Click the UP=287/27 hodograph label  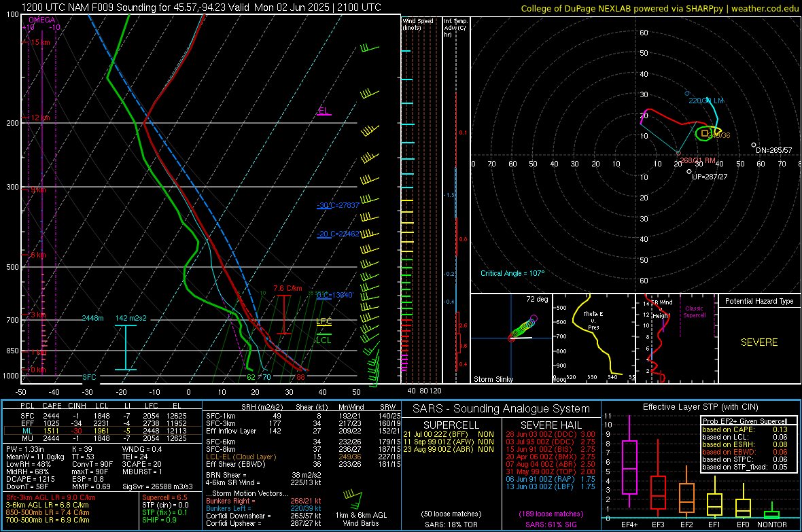tap(710, 177)
